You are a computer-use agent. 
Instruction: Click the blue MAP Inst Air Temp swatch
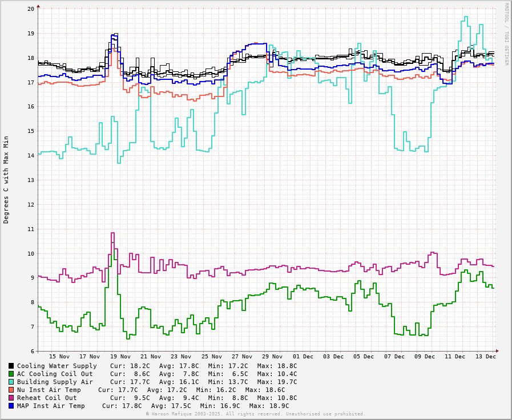[x=11, y=406]
